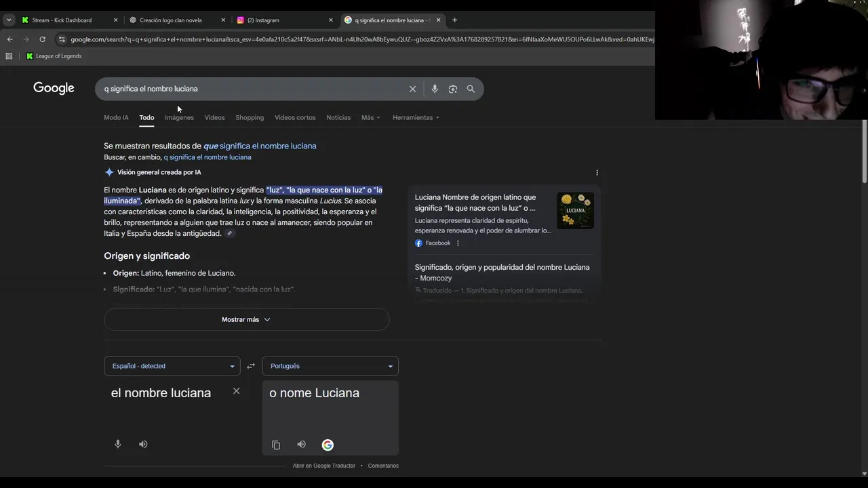Image resolution: width=868 pixels, height=488 pixels.
Task: Open source language dropdown Español - detected
Action: 172,366
